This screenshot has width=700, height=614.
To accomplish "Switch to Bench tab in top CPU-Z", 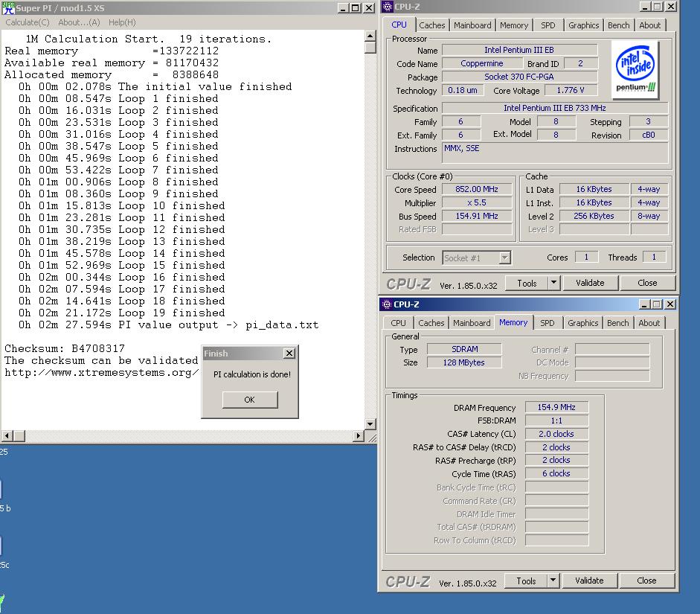I will point(618,25).
